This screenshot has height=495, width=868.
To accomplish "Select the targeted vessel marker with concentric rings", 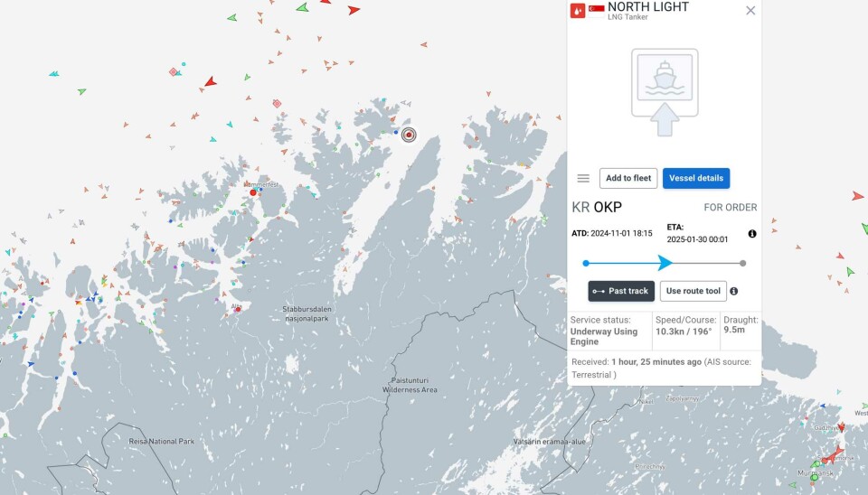I will (x=409, y=135).
